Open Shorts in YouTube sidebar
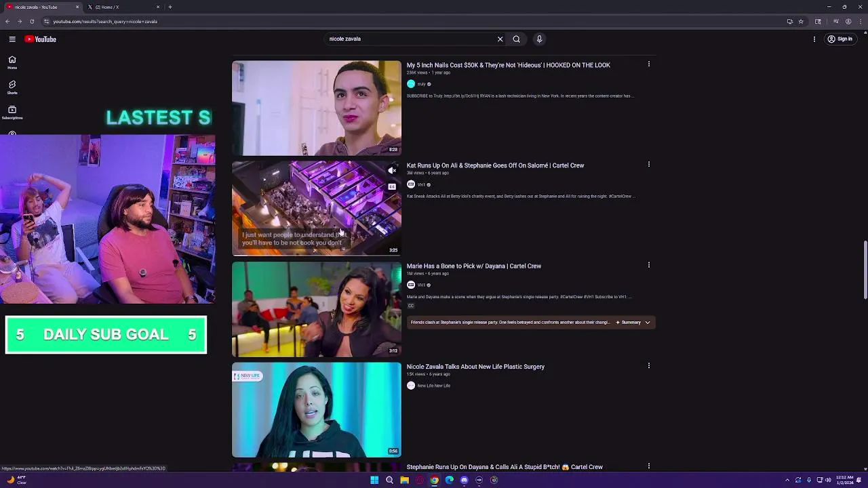Image resolution: width=868 pixels, height=488 pixels. point(12,87)
